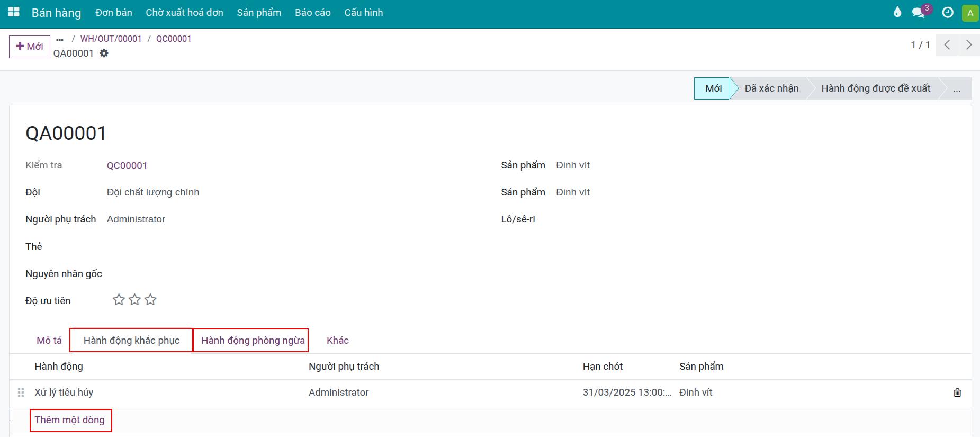Viewport: 980px width, 437px height.
Task: Switch to Hành động phòng ngừa tab
Action: pyautogui.click(x=253, y=340)
